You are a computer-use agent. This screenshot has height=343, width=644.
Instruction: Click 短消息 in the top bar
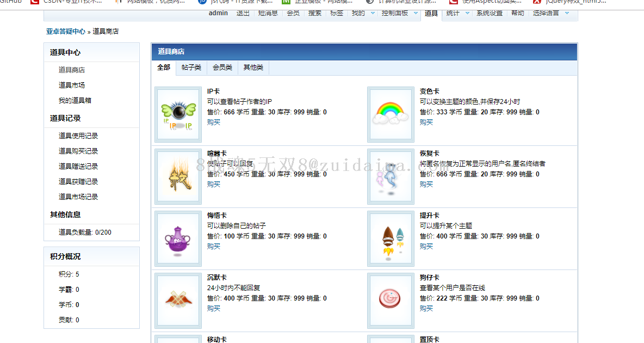[268, 13]
